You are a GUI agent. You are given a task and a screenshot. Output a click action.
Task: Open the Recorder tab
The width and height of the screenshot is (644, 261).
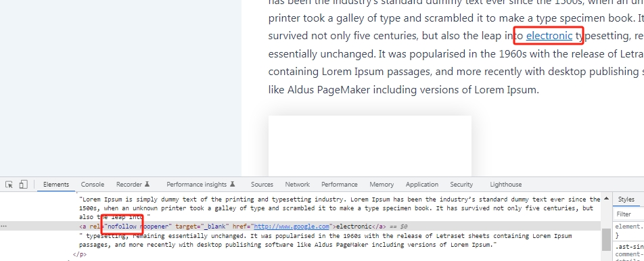(x=133, y=185)
